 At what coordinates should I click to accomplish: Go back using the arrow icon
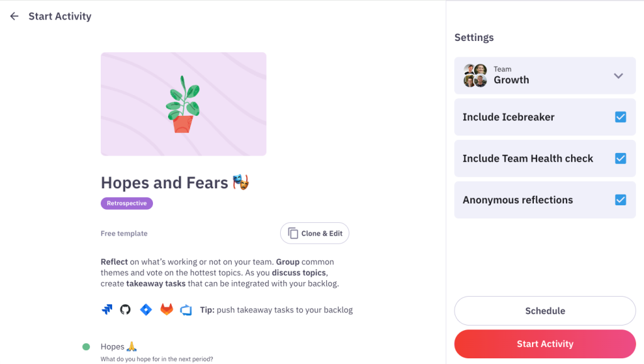[x=14, y=16]
